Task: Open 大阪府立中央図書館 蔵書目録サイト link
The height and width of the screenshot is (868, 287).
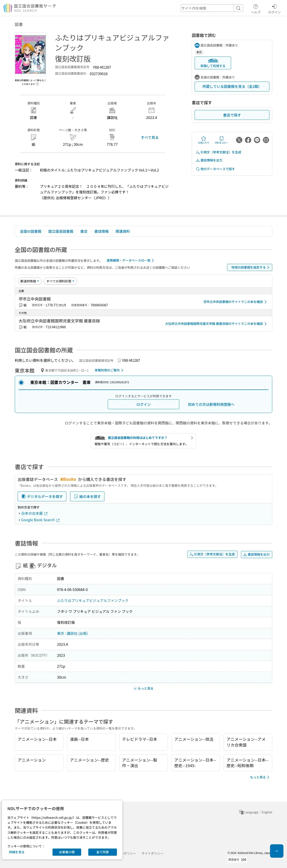Action: coord(216,324)
